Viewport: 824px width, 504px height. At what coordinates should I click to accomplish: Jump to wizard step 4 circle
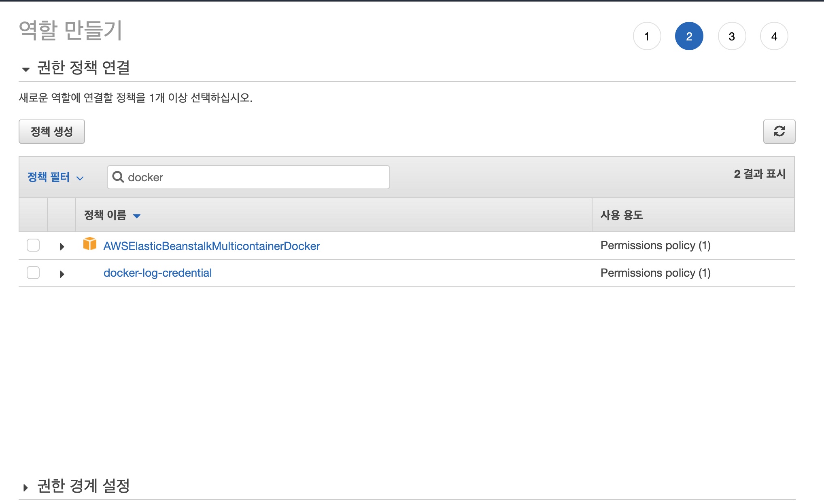click(774, 36)
